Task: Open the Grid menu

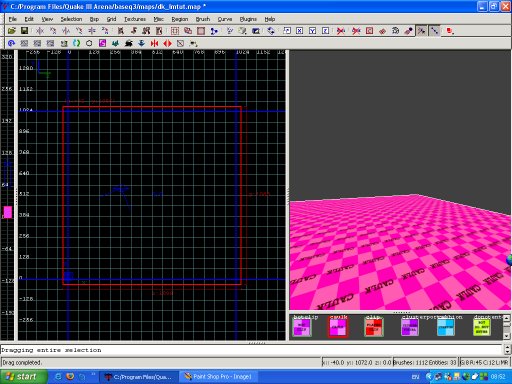Action: (x=111, y=19)
